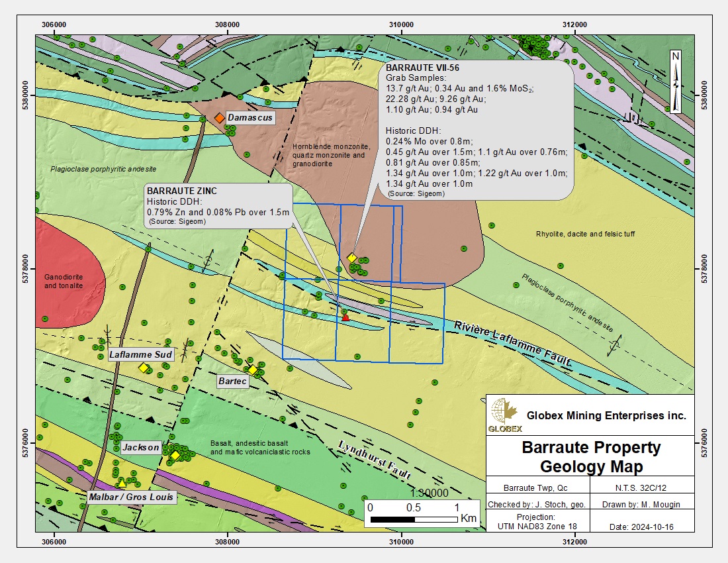Select the yellow Barraute VII-56 diamond marker
Screen dimensions: 728x563
352,258
